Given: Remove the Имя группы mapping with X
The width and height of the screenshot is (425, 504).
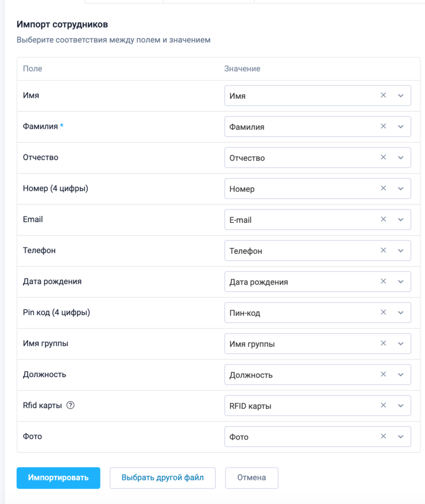Looking at the screenshot, I should [383, 344].
